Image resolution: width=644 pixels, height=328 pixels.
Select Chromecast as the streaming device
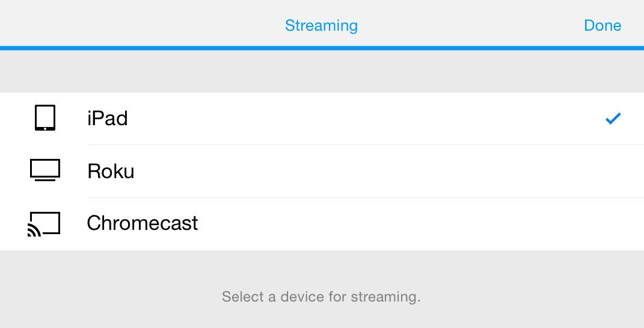click(322, 224)
